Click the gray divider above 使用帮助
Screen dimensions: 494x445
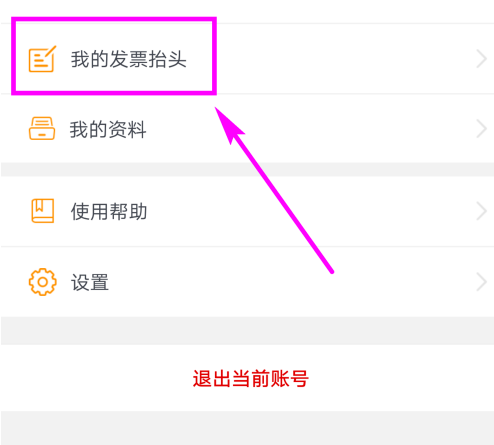point(247,169)
